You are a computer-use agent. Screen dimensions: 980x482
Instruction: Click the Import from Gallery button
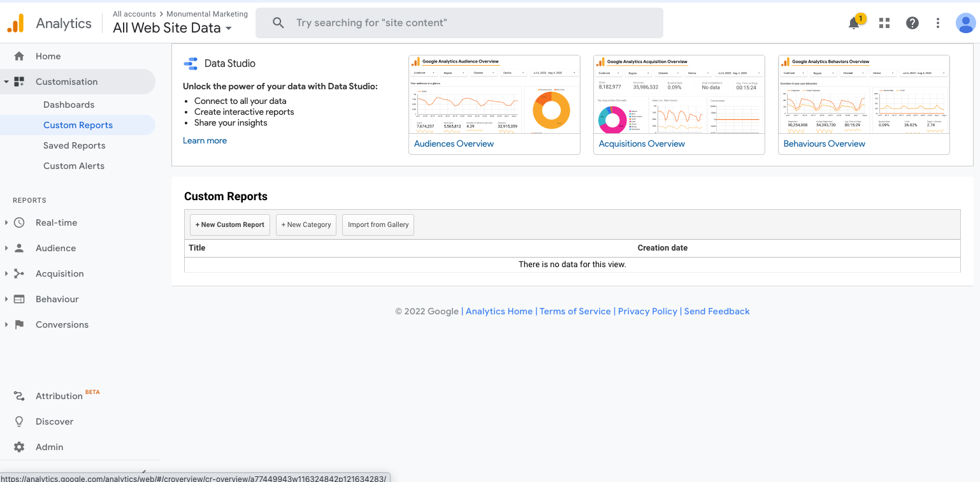click(x=378, y=224)
